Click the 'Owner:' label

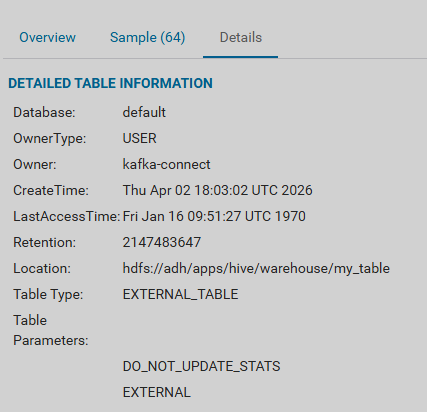tap(35, 164)
